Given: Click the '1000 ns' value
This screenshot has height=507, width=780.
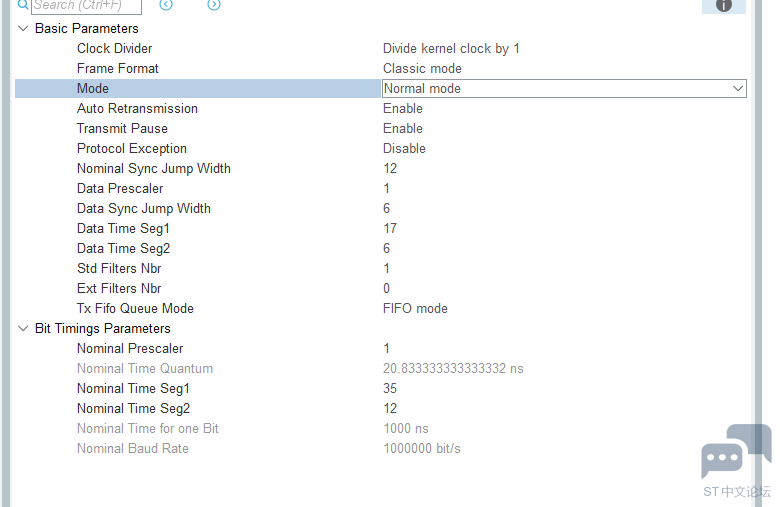Looking at the screenshot, I should (405, 428).
